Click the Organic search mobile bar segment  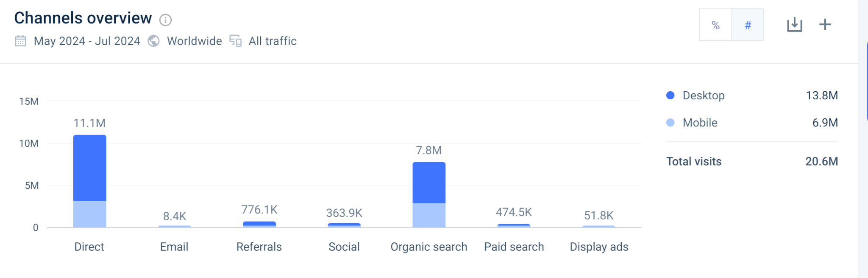(428, 215)
